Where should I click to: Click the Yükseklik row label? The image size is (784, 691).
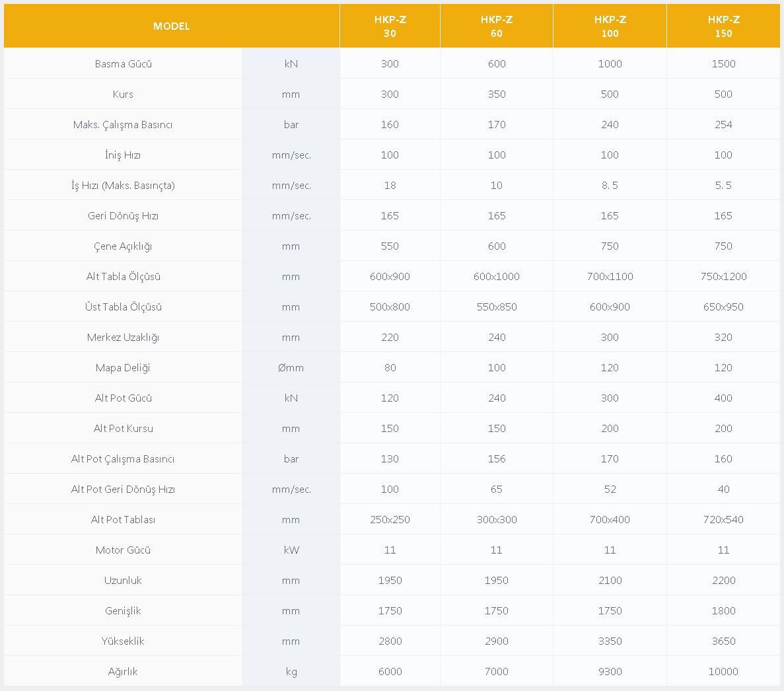[123, 641]
